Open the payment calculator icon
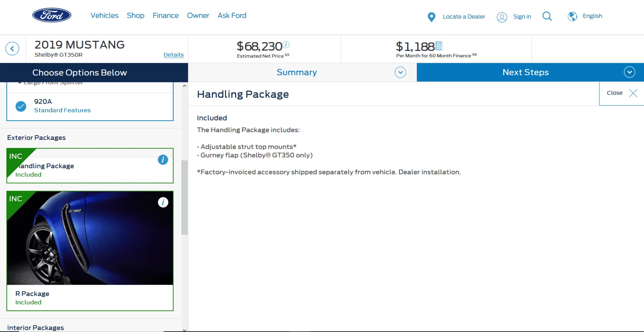 tap(439, 46)
